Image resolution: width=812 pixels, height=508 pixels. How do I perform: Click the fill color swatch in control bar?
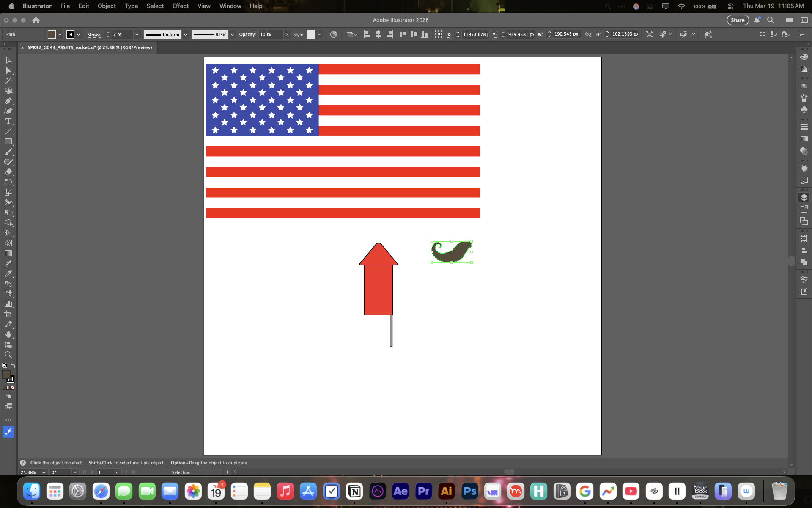pos(52,34)
